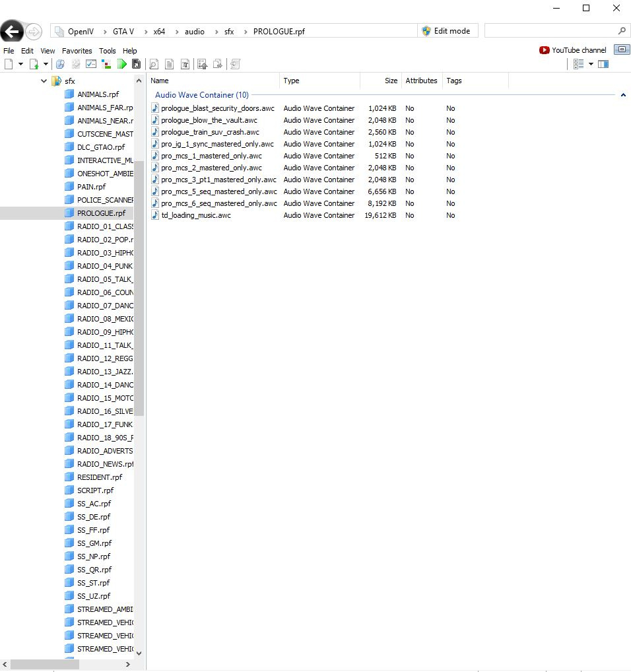Click the green play arrow toolbar icon

pos(122,64)
